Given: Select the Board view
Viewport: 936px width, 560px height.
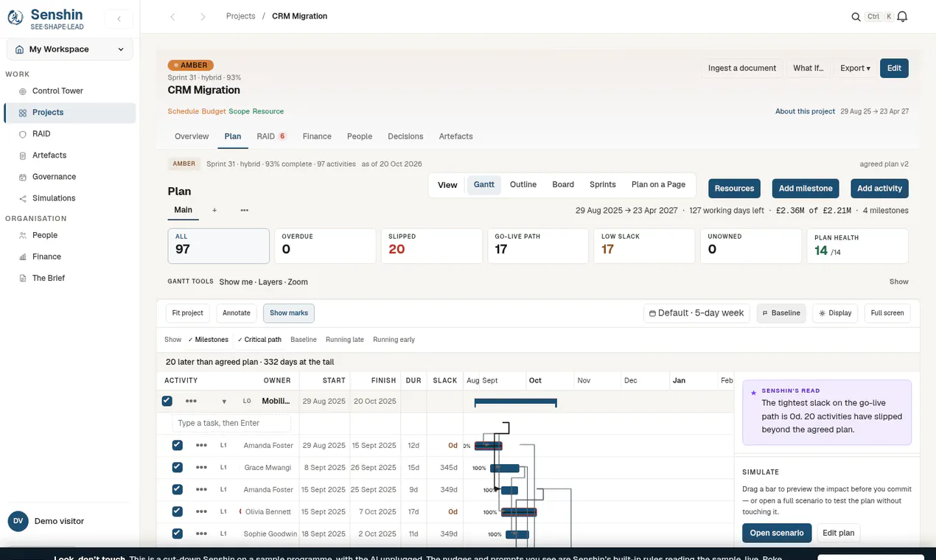Looking at the screenshot, I should (563, 185).
